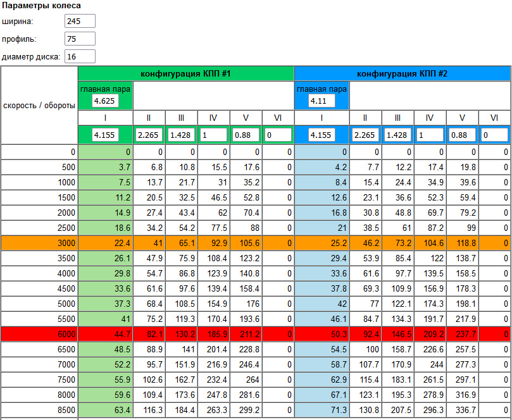Click value 246.4 in the 7000 row

coord(249,364)
